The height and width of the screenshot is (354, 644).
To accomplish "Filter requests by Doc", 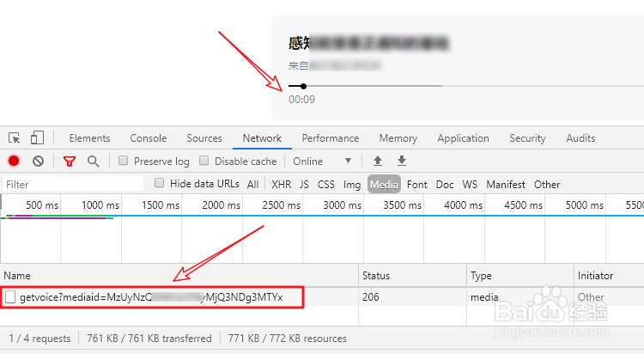I will pos(445,185).
